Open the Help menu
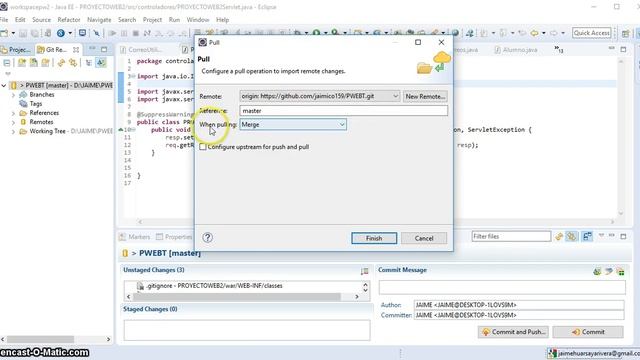The image size is (640, 360). (222, 20)
